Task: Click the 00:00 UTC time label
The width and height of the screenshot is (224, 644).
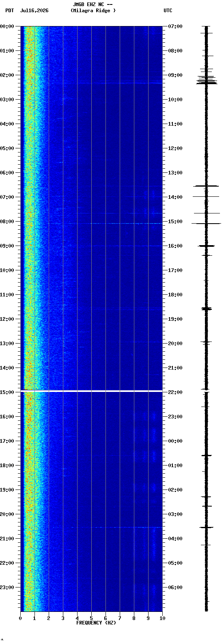Action: pyautogui.click(x=175, y=441)
